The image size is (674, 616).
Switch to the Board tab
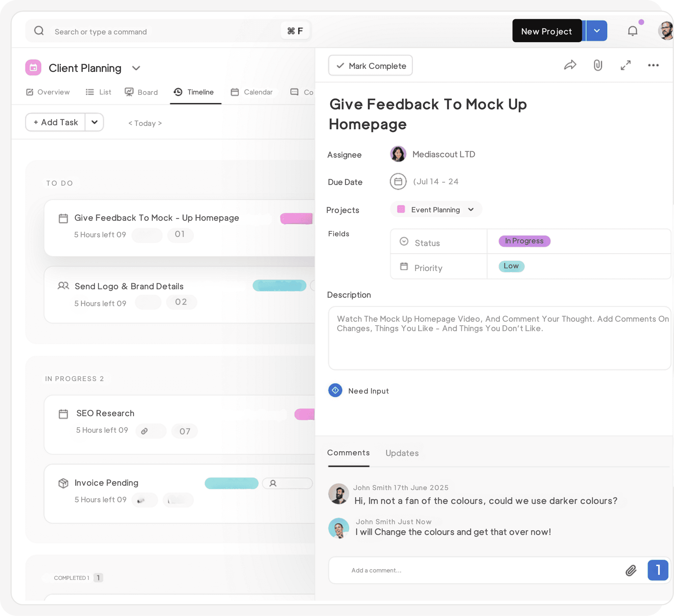[141, 92]
